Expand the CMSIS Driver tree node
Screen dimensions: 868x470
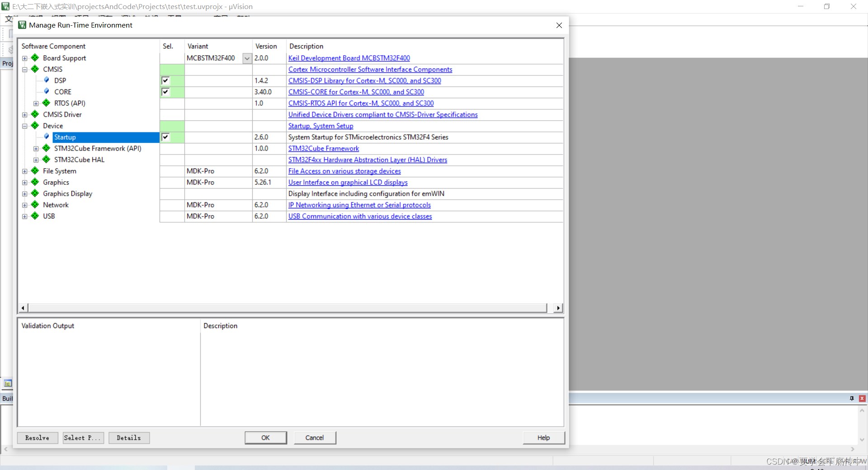click(x=25, y=115)
